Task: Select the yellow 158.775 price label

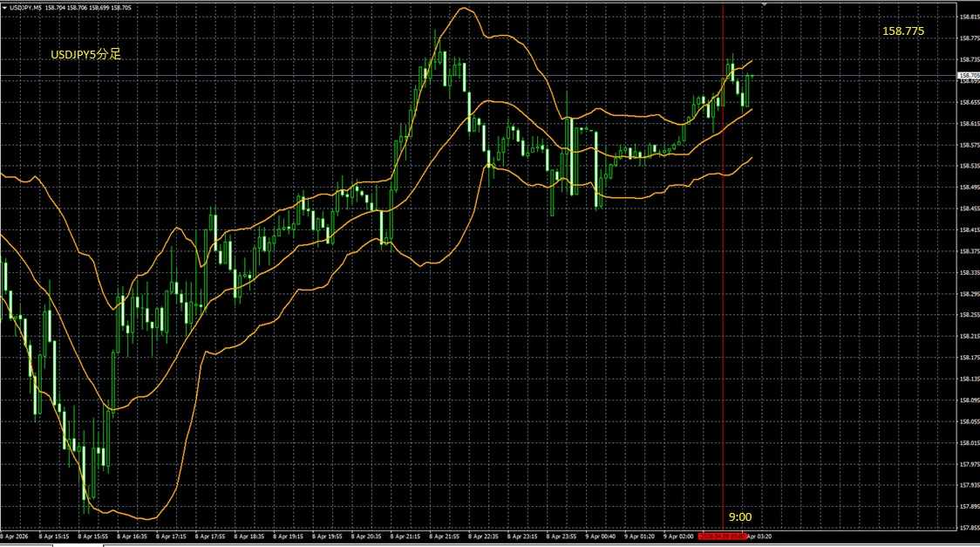Action: [903, 31]
